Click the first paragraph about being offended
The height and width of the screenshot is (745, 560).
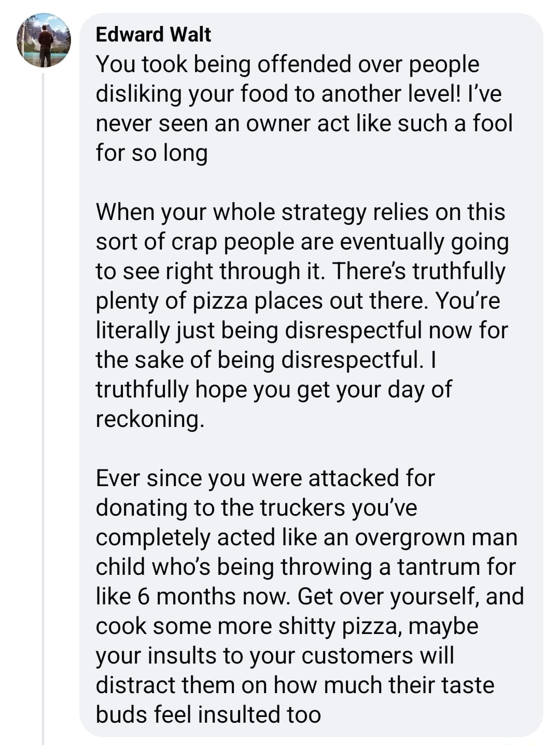(304, 108)
